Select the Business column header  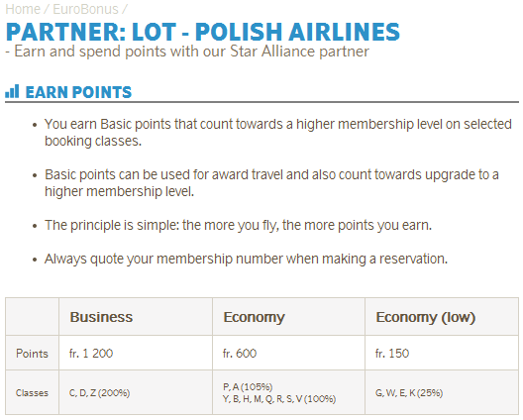click(101, 317)
